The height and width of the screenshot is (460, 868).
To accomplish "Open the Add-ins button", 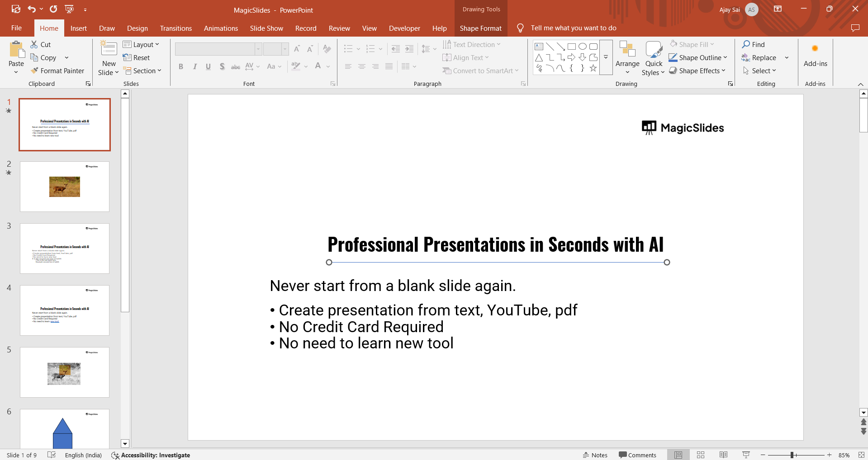I will click(815, 56).
